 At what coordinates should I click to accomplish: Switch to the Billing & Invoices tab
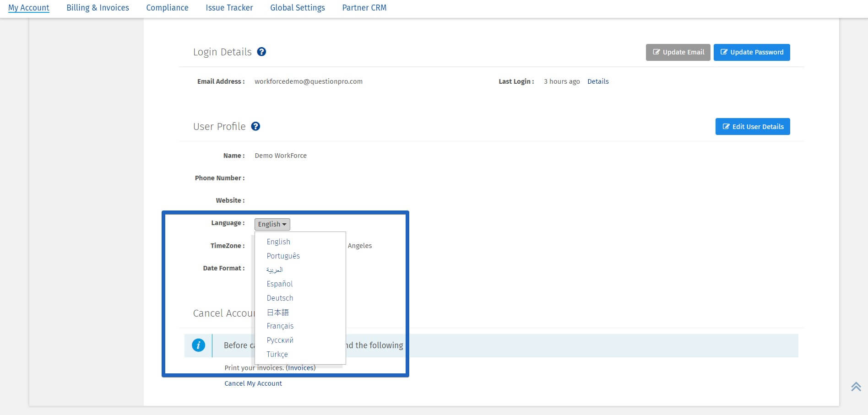coord(98,7)
